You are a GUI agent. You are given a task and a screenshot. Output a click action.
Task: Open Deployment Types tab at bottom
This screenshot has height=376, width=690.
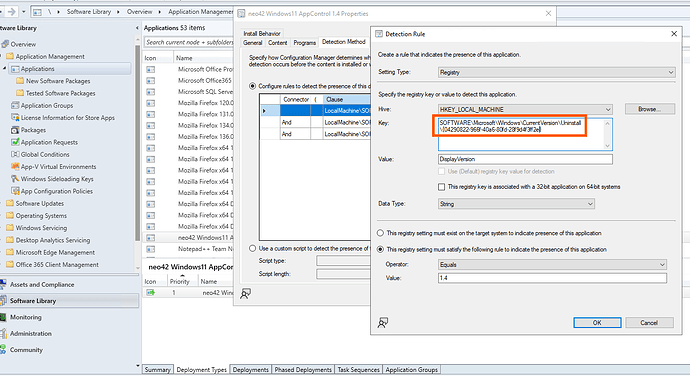pos(202,370)
